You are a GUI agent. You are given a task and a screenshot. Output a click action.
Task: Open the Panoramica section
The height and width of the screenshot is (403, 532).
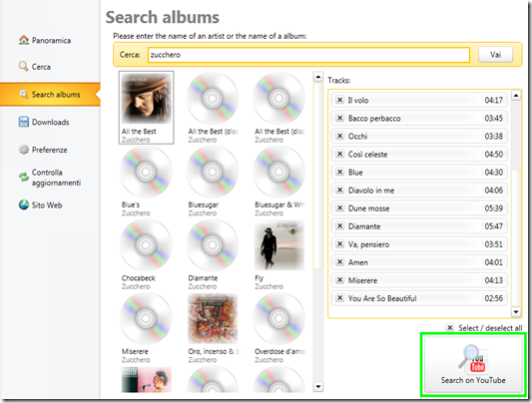51,40
